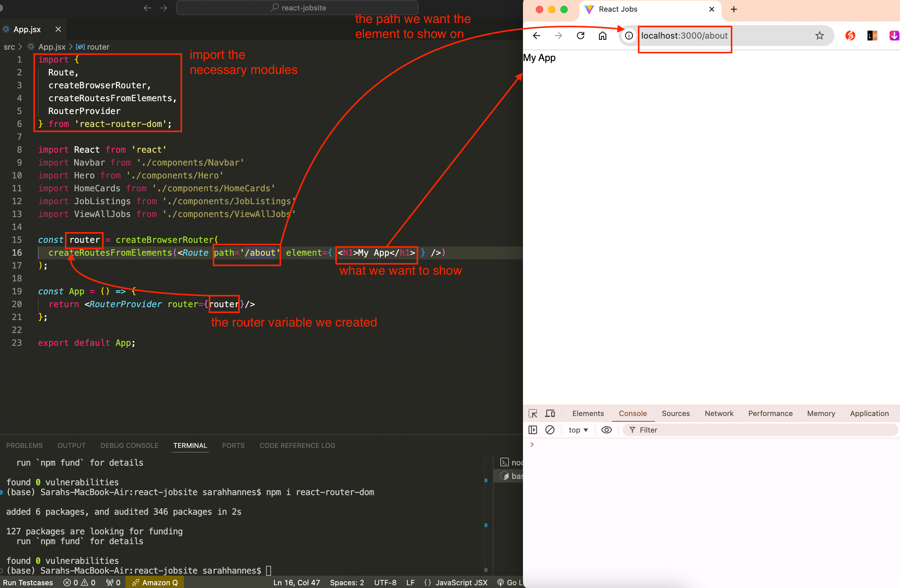Open the DevTools Memory tab
The width and height of the screenshot is (900, 588).
tap(821, 413)
